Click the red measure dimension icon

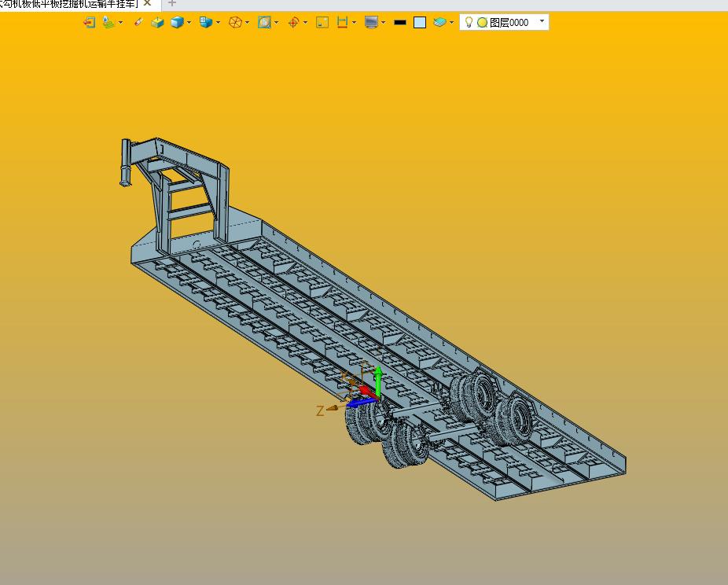pyautogui.click(x=342, y=22)
